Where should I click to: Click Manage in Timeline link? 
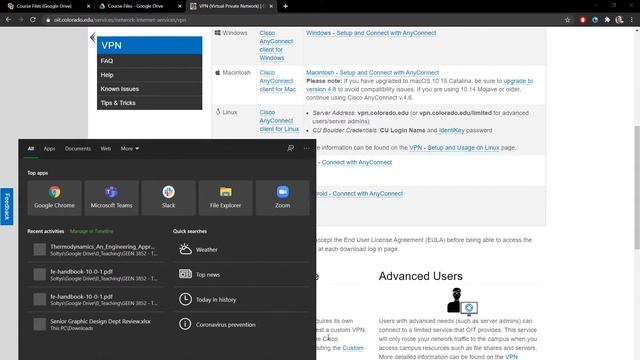pos(91,231)
